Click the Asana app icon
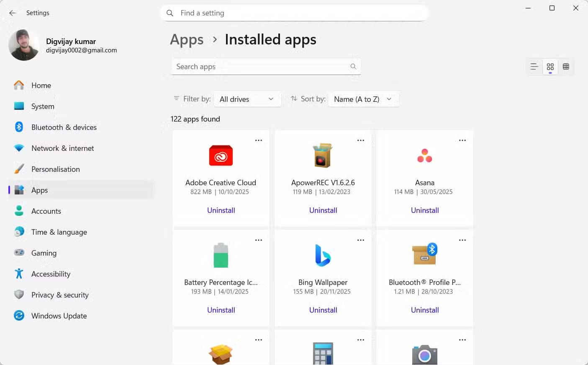 pyautogui.click(x=424, y=155)
